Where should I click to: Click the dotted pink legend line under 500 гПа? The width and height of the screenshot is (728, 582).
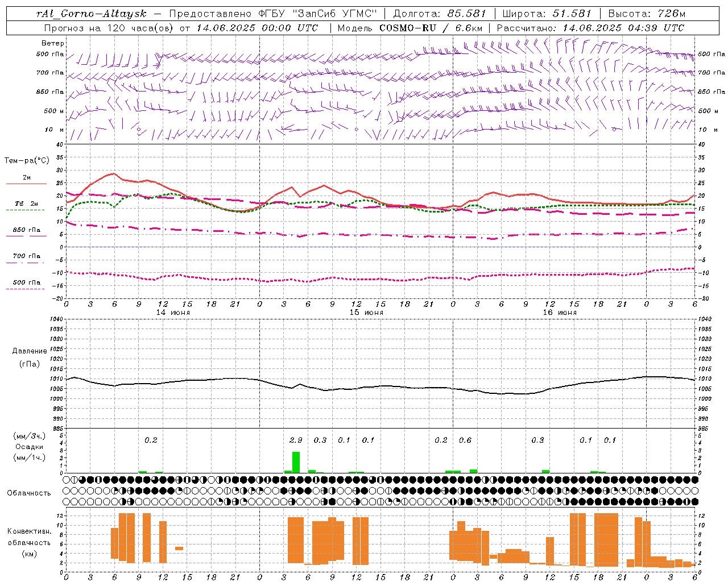pyautogui.click(x=25, y=289)
